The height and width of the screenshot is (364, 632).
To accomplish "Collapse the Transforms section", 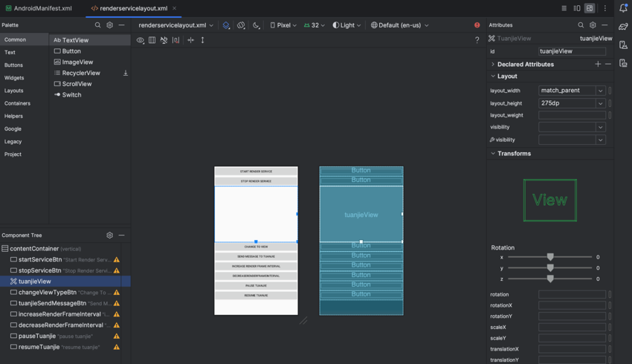I will point(493,154).
